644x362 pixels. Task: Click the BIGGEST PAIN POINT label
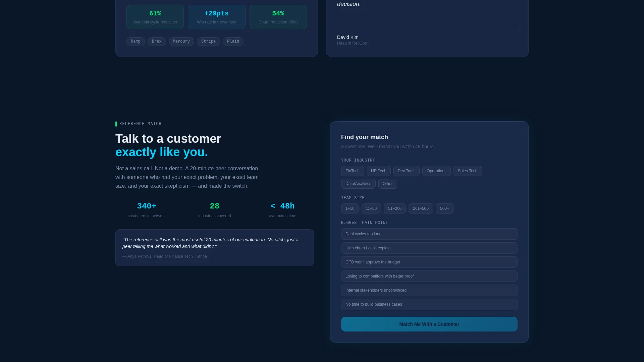(x=364, y=223)
